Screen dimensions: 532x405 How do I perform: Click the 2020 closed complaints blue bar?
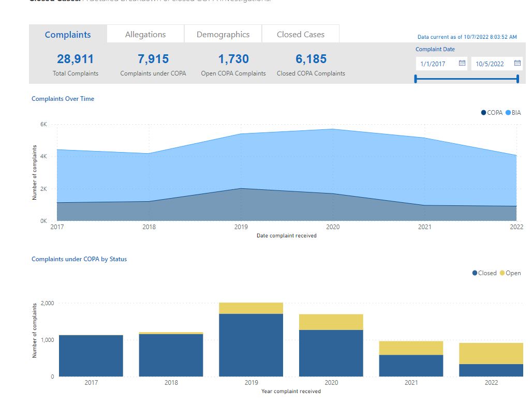coord(331,353)
